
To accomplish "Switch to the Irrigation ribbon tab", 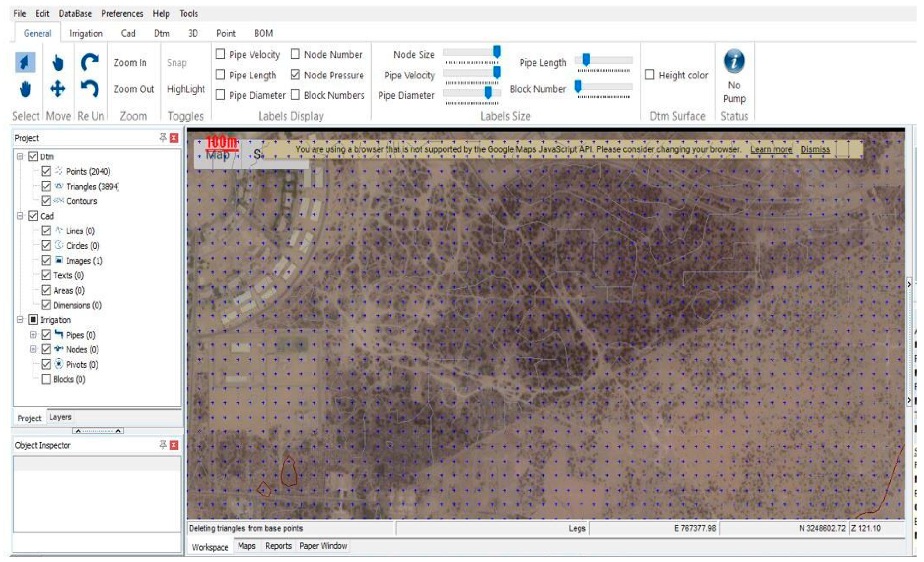I will pos(86,33).
